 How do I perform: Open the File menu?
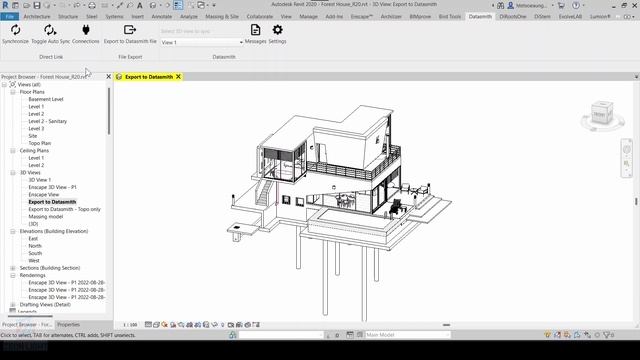click(x=9, y=17)
